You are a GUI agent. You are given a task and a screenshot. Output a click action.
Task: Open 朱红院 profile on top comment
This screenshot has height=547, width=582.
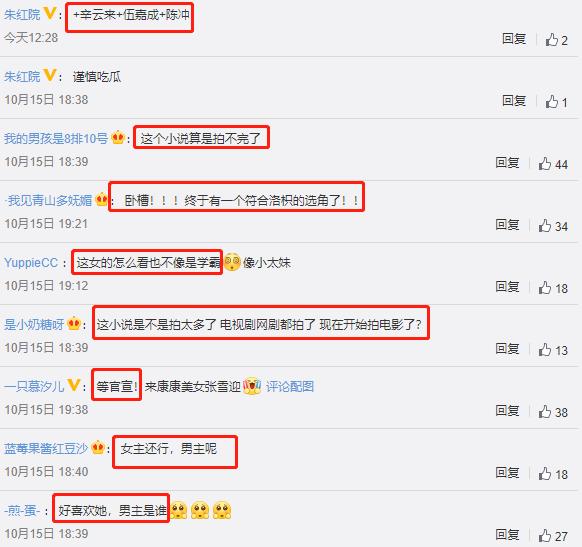[x=22, y=15]
